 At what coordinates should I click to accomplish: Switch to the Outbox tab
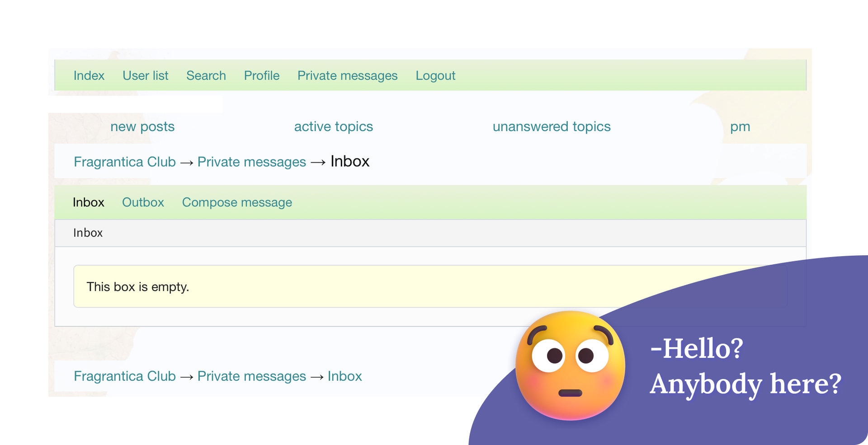(x=143, y=202)
